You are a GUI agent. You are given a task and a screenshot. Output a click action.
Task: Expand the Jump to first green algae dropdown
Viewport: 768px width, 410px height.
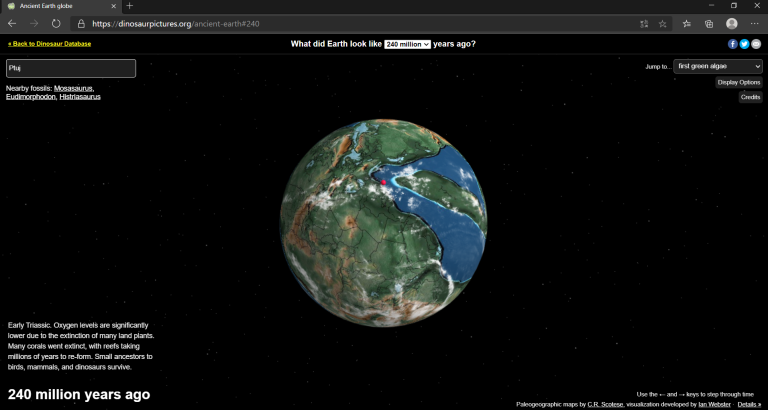click(717, 66)
